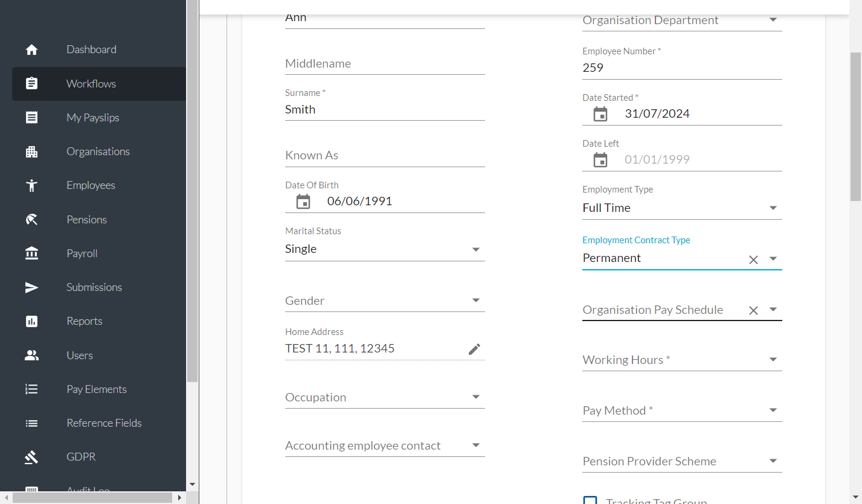Open the Date Of Birth calendar picker

pyautogui.click(x=303, y=202)
